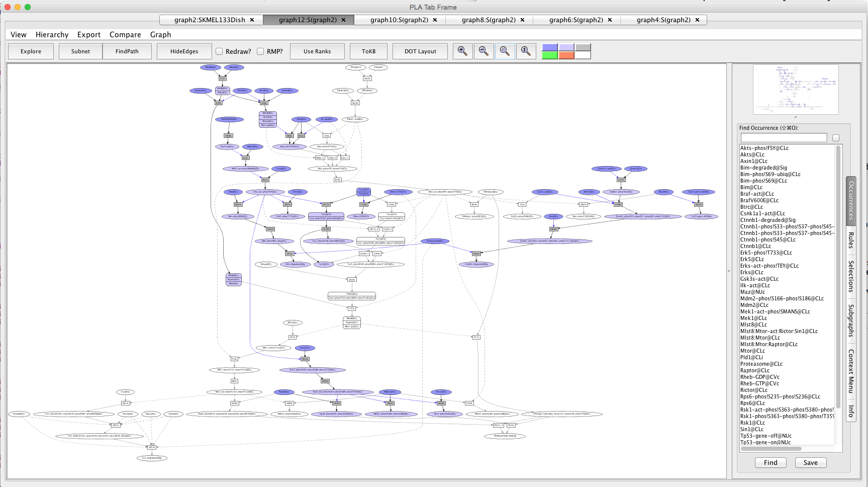Select Axin1@CLc in occurrence list
This screenshot has height=487, width=868.
coord(754,161)
